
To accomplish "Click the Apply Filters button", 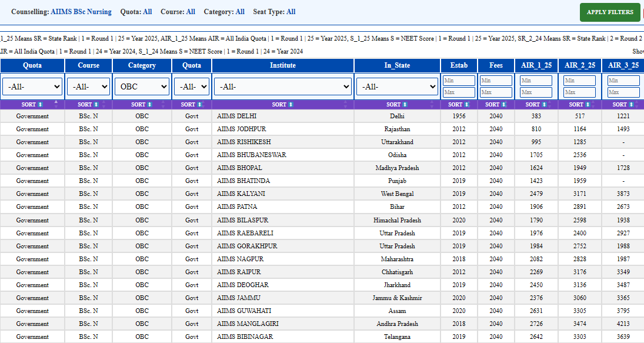I will pos(610,12).
